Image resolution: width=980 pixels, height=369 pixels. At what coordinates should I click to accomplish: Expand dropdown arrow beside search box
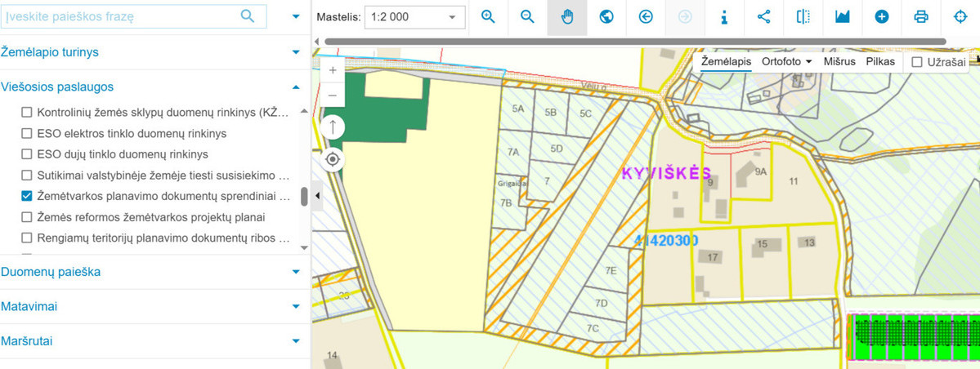tap(296, 17)
